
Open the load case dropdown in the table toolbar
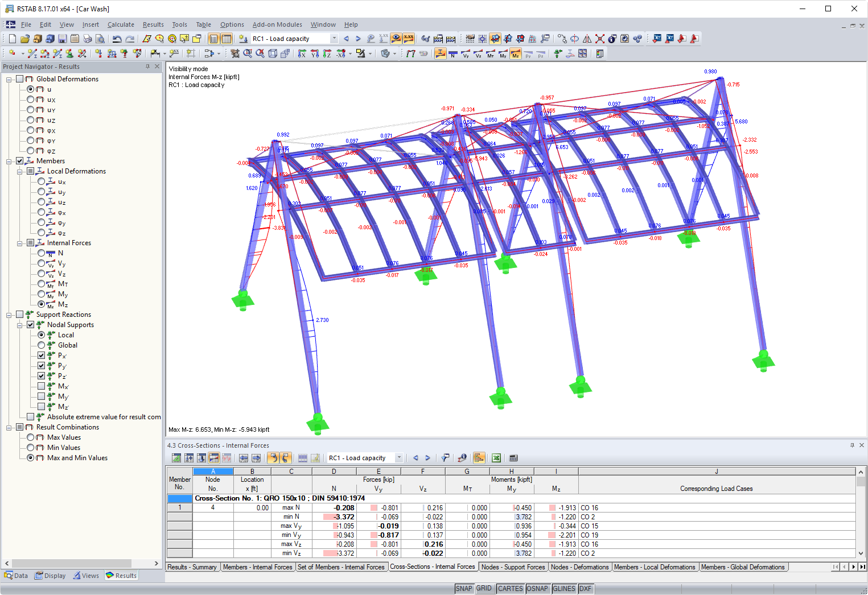[399, 458]
